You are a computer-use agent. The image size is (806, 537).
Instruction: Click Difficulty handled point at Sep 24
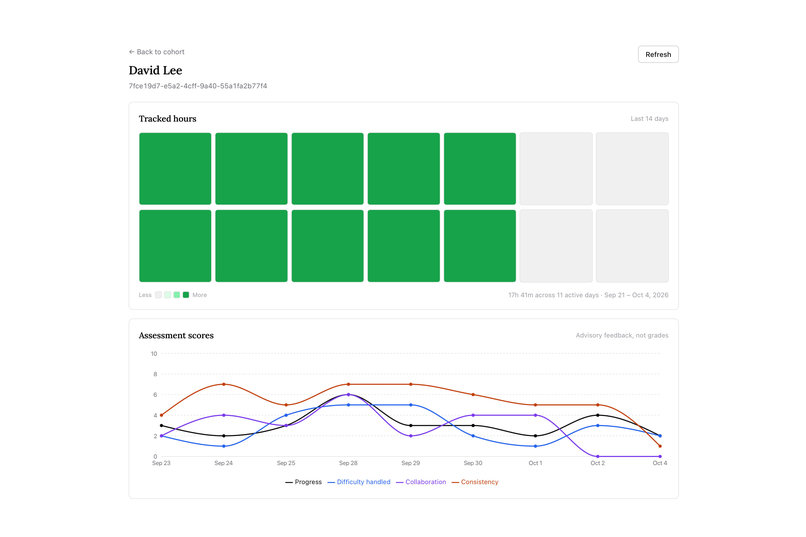[x=224, y=446]
